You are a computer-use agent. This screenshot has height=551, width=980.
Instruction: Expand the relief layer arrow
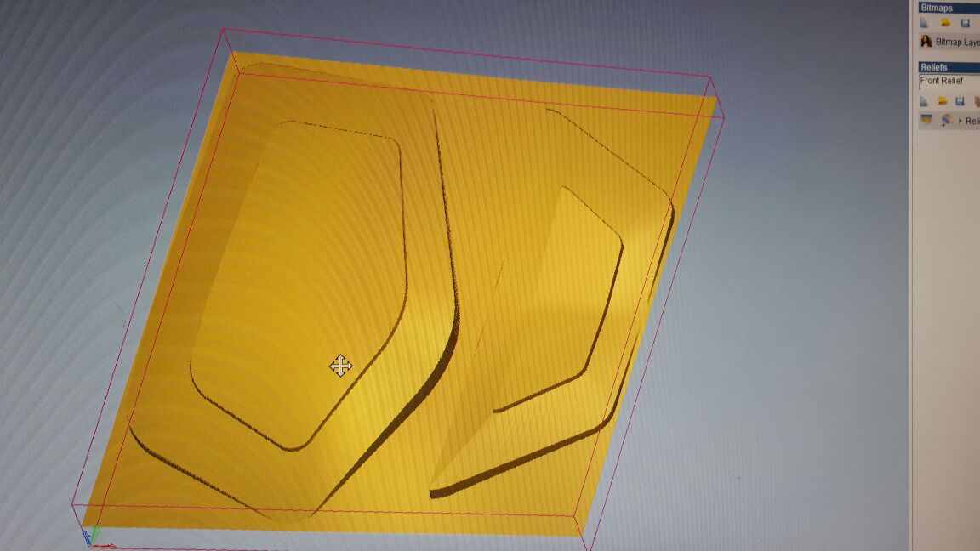click(960, 122)
